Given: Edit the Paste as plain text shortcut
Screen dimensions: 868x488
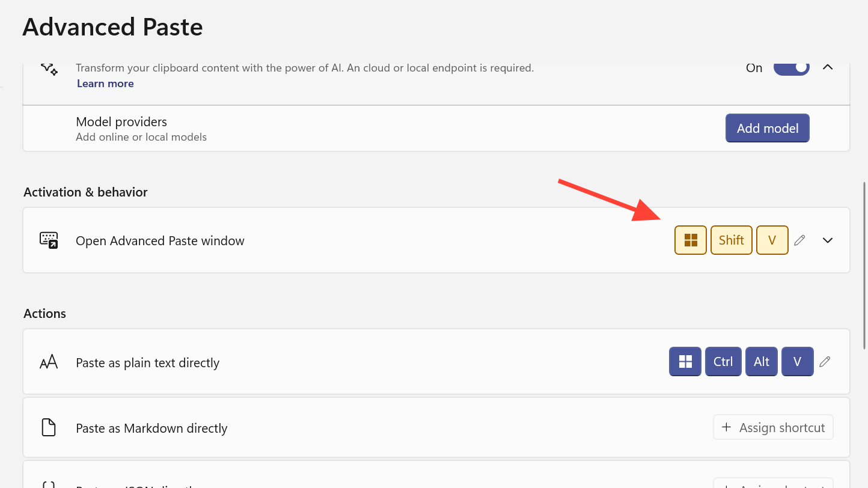Looking at the screenshot, I should 825,362.
